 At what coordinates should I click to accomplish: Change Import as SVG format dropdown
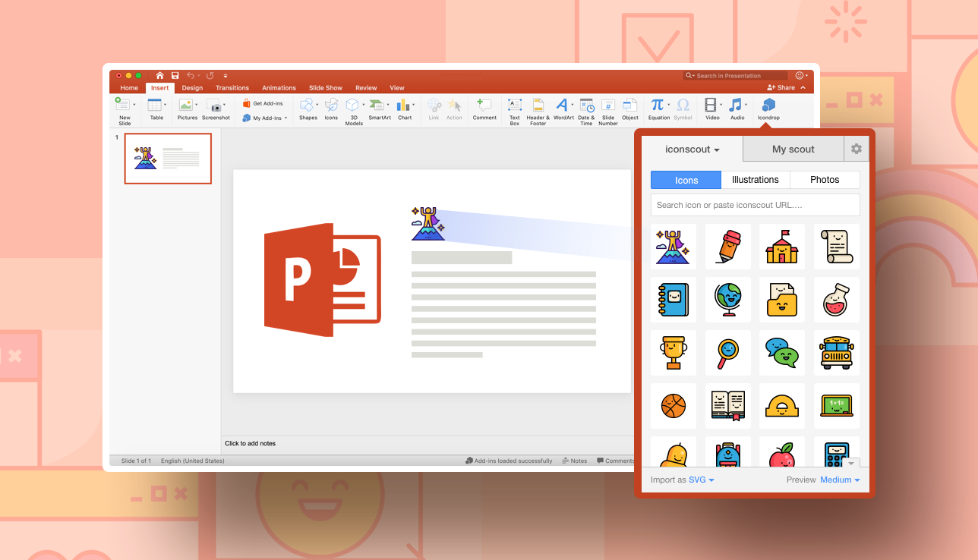click(701, 480)
